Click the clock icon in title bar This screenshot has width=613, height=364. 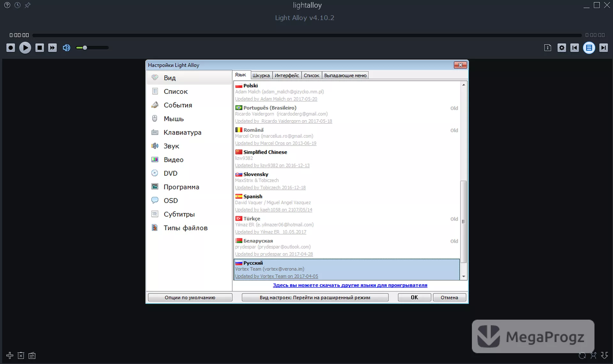tap(17, 5)
